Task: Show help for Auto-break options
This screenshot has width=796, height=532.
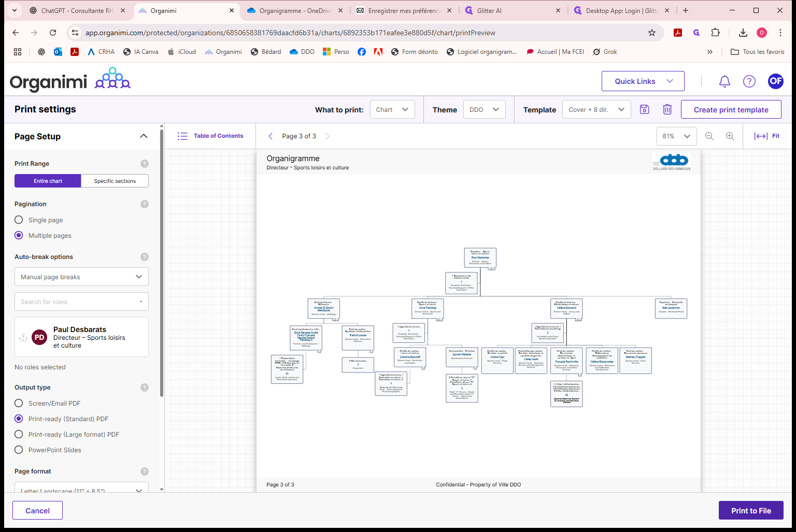Action: click(145, 257)
